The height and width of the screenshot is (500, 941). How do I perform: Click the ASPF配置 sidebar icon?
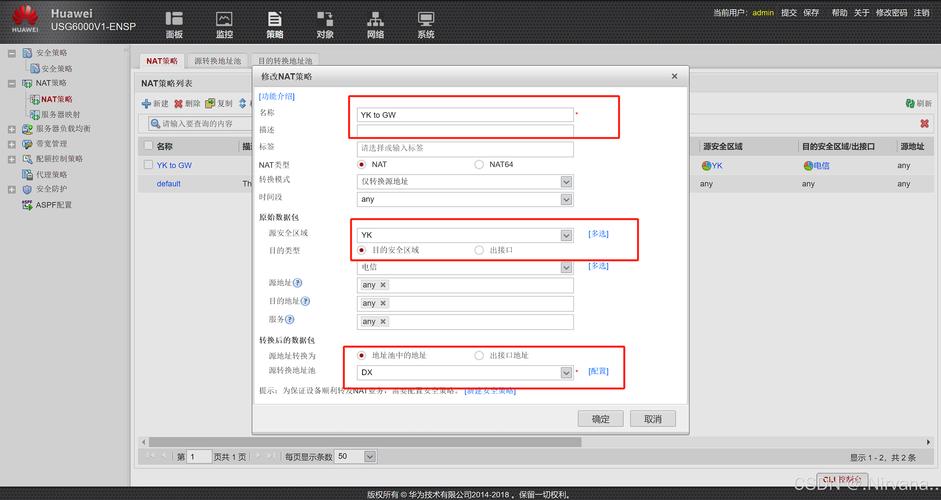28,205
